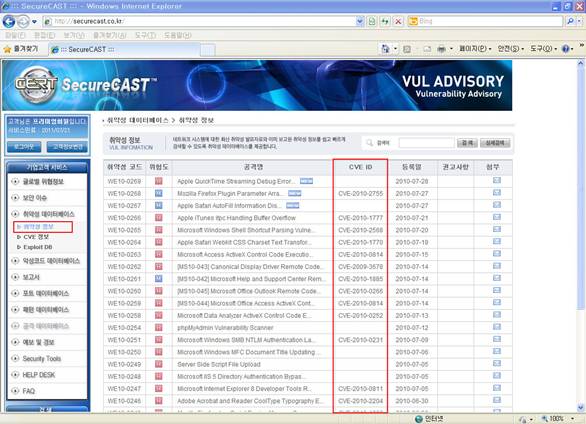Screen dimensions: 586x424
Task: Open Mozilla Firefox Plugin Parameter entry
Action: pos(230,194)
